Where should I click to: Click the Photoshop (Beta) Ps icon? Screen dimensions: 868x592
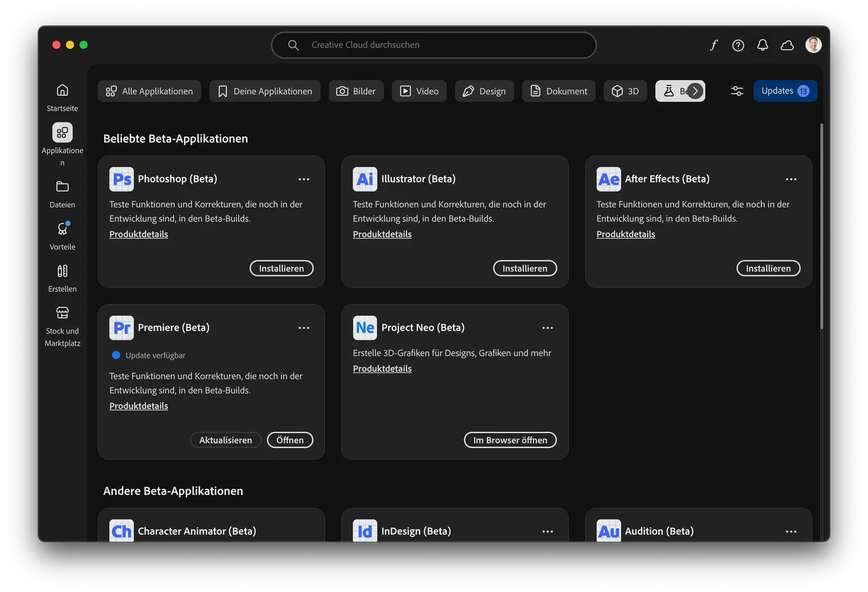pos(121,179)
